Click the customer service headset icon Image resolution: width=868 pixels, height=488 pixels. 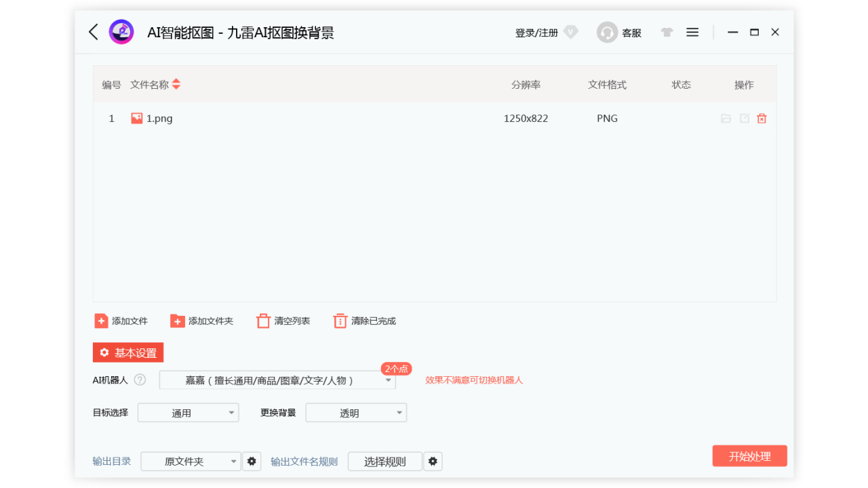coord(607,33)
